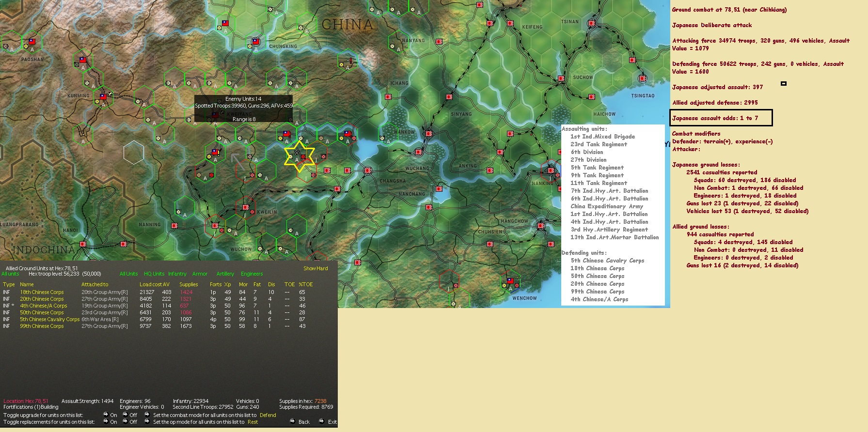Click the Japanese assault odds: 1 to 7 line
868x432 pixels.
[x=715, y=118]
